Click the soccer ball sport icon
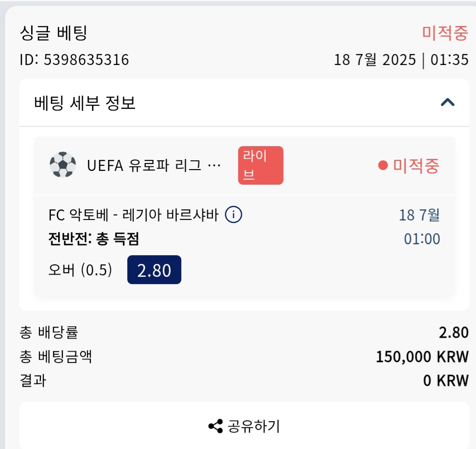 pos(63,164)
